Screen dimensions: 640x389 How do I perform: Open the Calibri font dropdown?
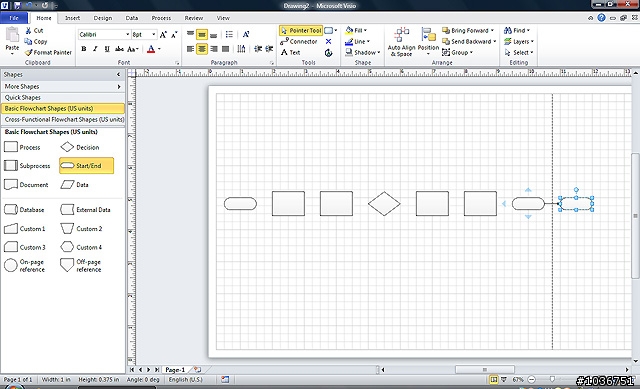(x=127, y=35)
